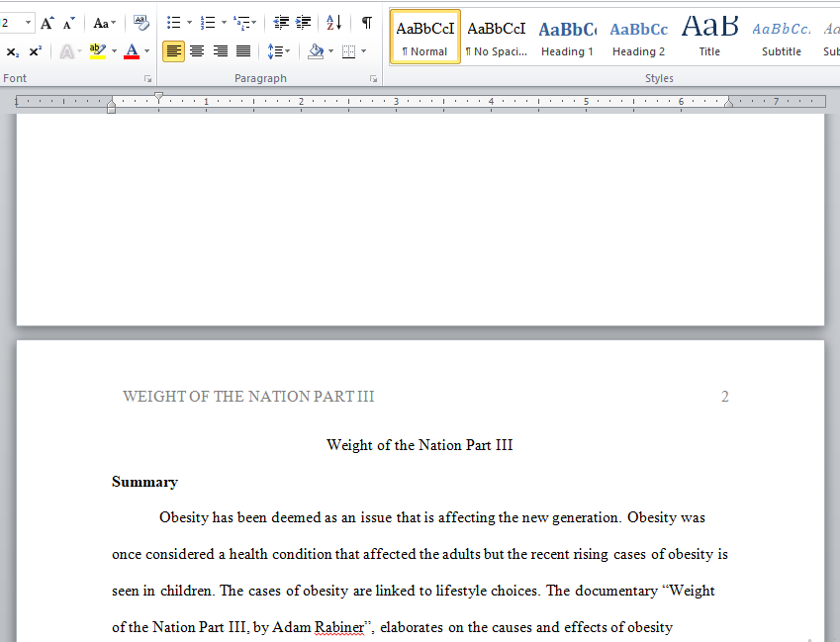Click the misspelled word Rabiner
This screenshot has width=840, height=642.
339,627
